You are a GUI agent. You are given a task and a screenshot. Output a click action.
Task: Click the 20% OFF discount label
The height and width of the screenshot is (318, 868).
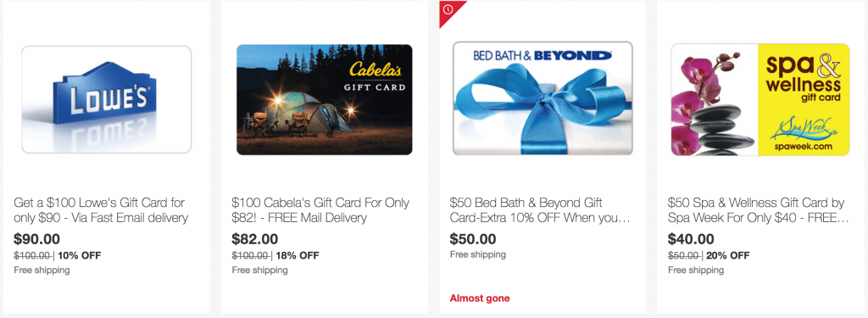pos(728,255)
